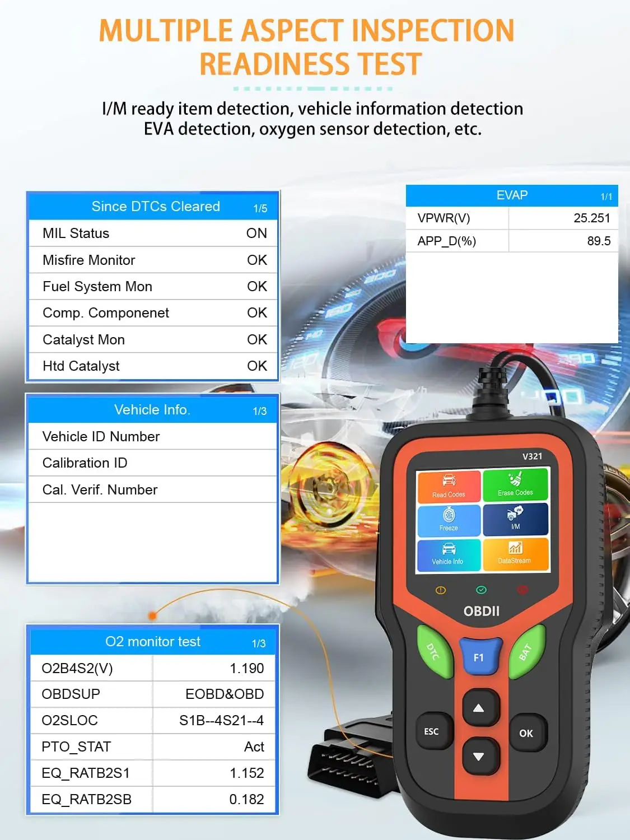Screen dimensions: 630x840
Task: Click the OBD connector plug
Action: click(x=353, y=757)
